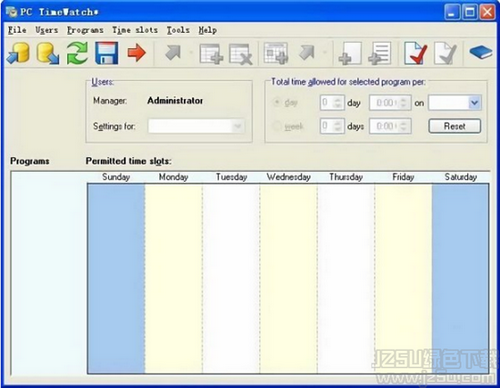Open the Time slots menu

tap(135, 30)
